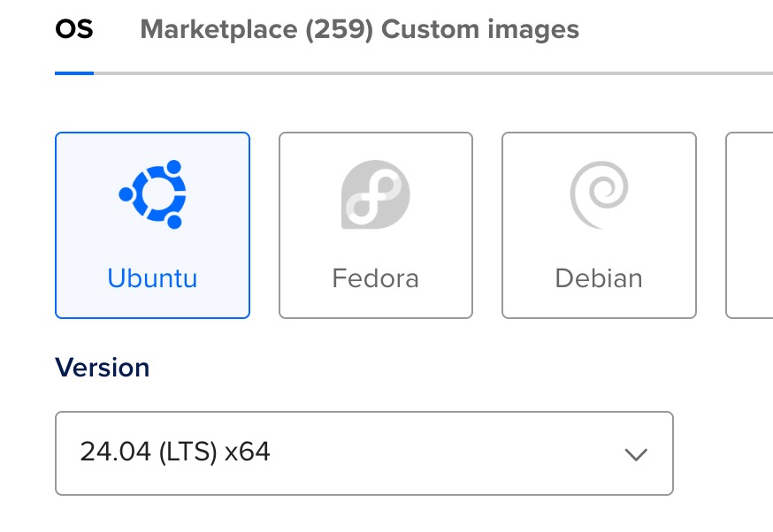Click the partially visible fourth OS card

pos(750,225)
